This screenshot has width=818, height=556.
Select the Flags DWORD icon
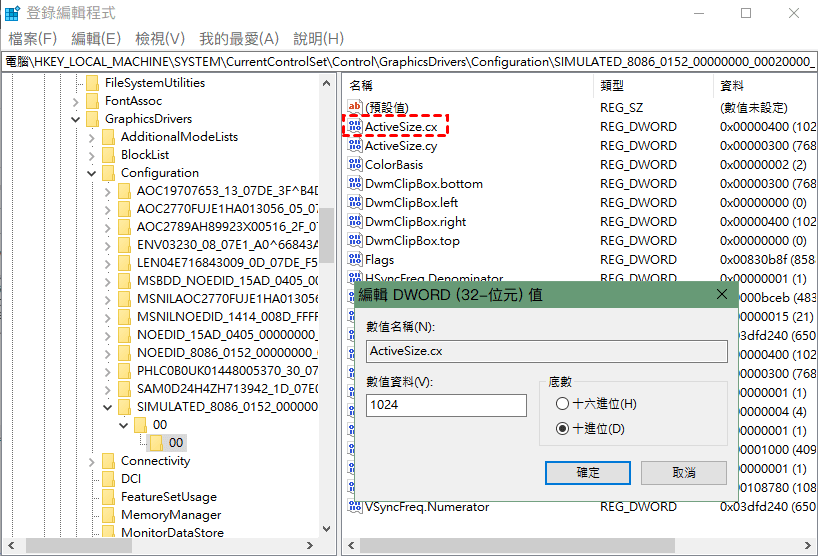click(355, 259)
